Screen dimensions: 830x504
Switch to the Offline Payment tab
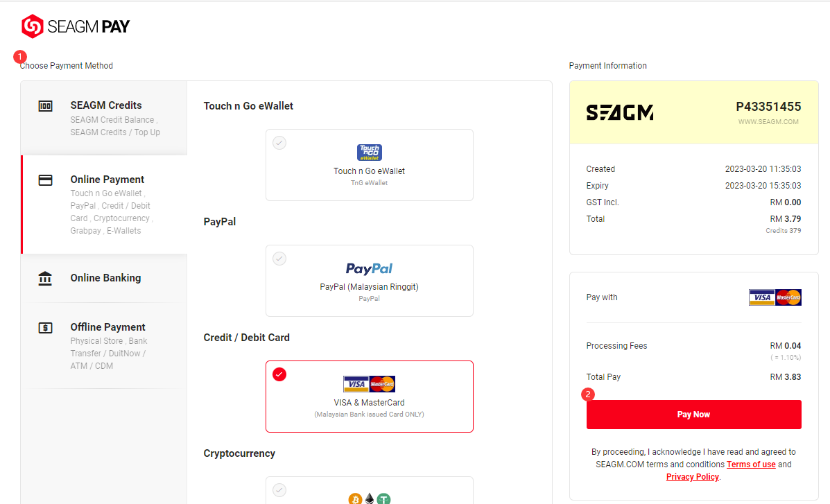[104, 346]
